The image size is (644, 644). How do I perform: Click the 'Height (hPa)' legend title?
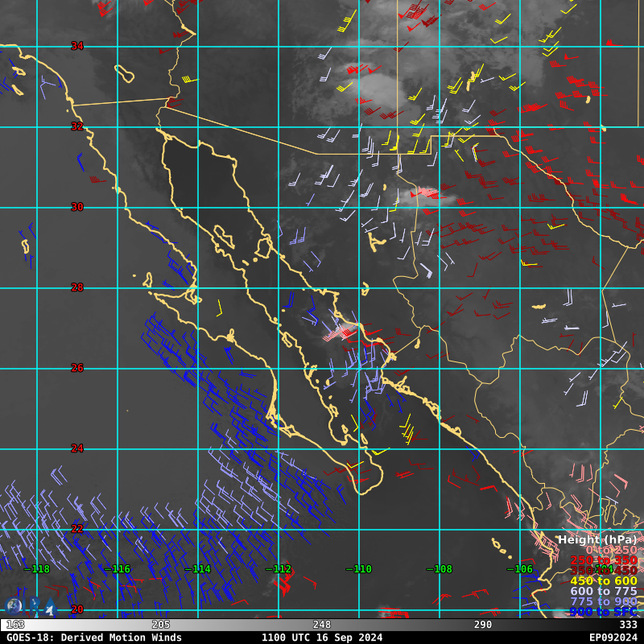click(597, 539)
